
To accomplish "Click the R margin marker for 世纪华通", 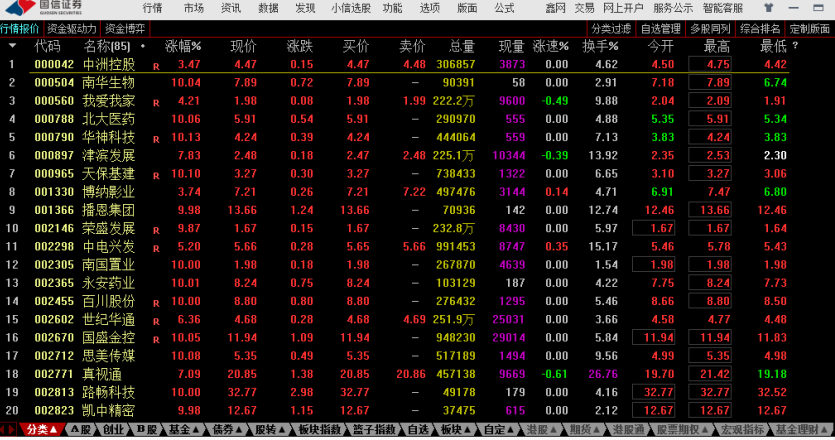I will tap(156, 322).
